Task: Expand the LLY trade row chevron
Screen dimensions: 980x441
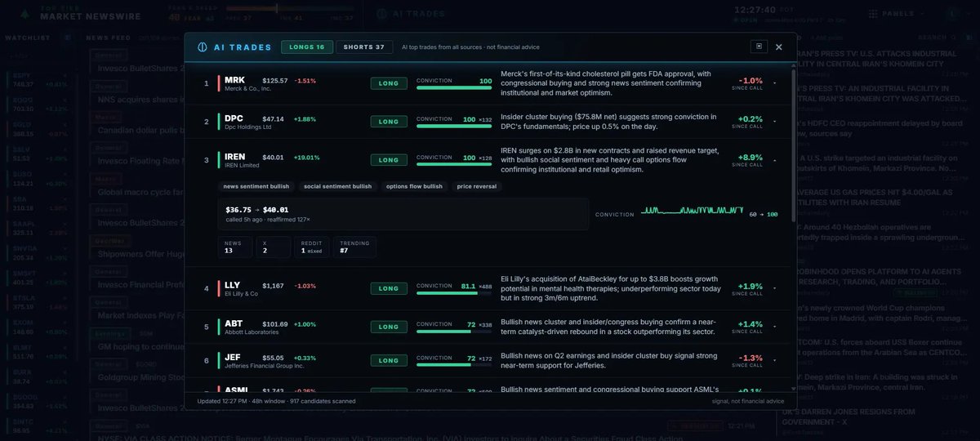Action: coord(774,288)
